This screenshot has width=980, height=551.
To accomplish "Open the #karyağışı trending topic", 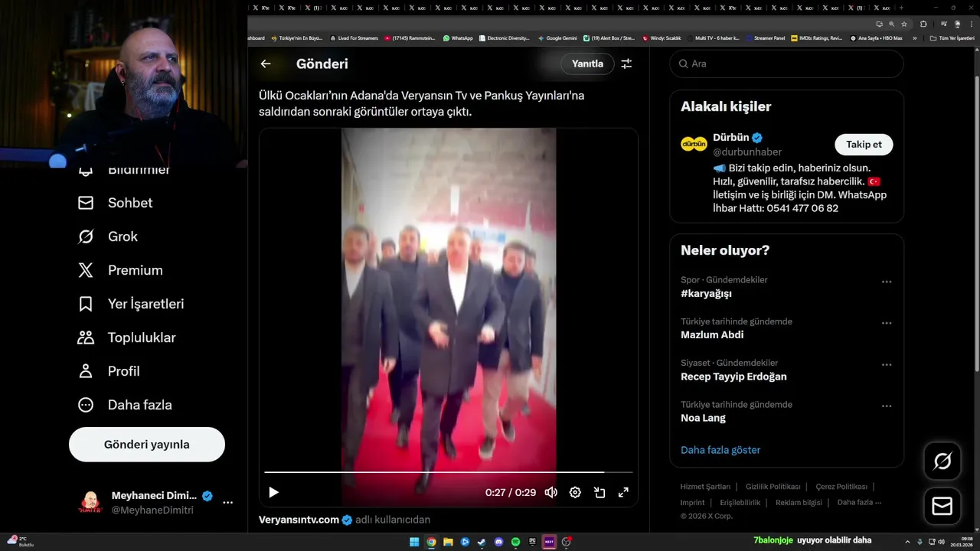I will pos(706,293).
